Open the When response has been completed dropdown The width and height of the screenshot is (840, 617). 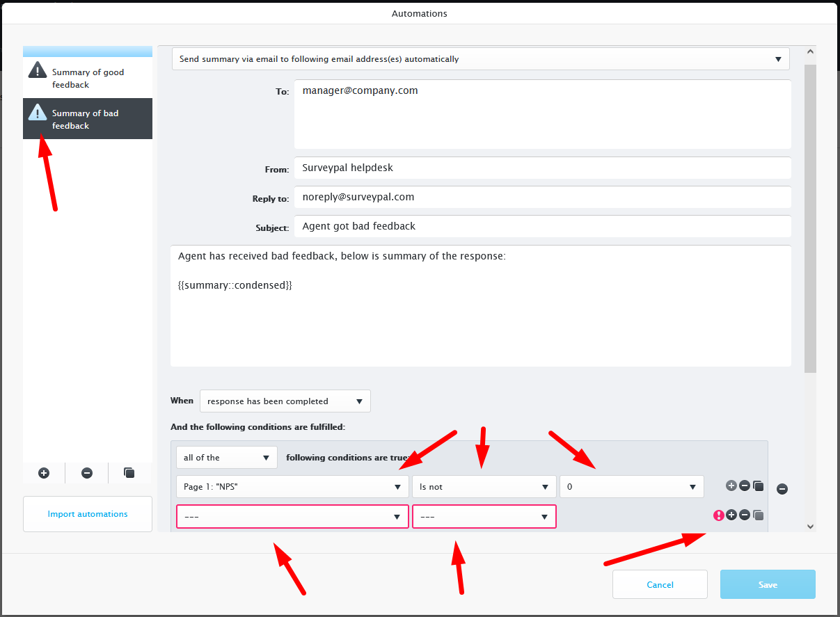[285, 401]
